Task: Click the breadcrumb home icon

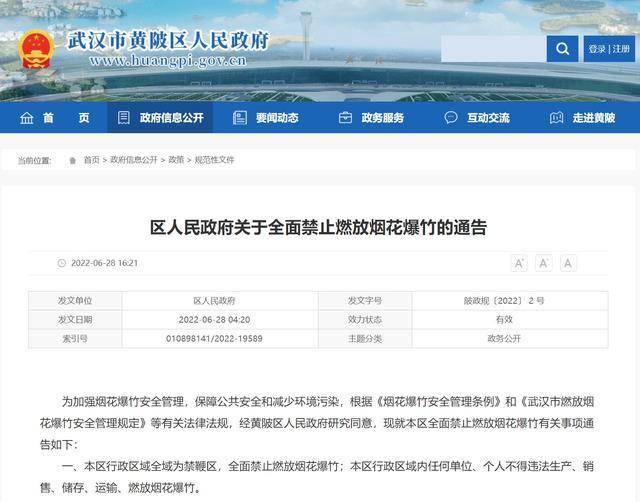Action: coord(73,160)
